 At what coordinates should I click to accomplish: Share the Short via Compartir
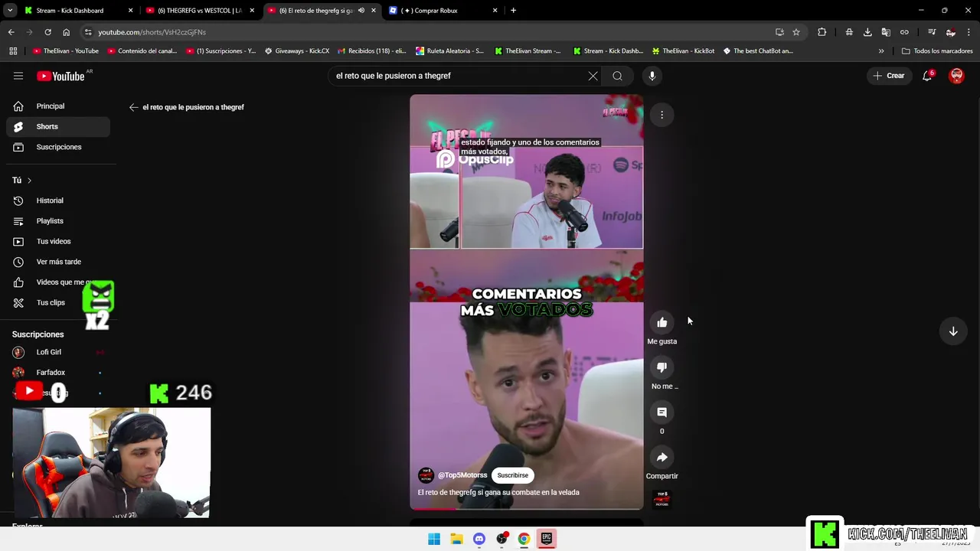tap(662, 457)
